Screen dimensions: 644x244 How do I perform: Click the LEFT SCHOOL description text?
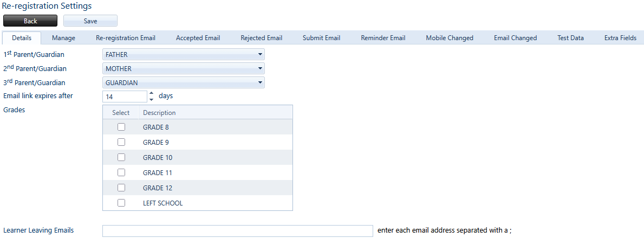[162, 203]
